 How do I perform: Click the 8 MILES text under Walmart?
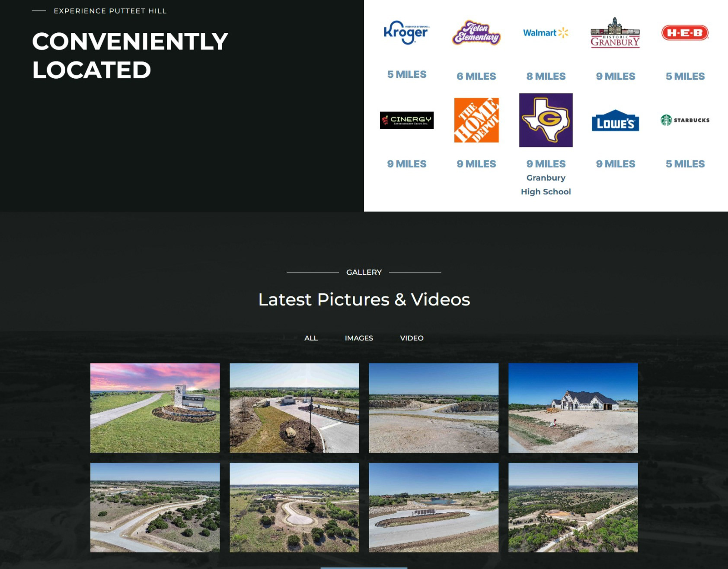tap(546, 76)
